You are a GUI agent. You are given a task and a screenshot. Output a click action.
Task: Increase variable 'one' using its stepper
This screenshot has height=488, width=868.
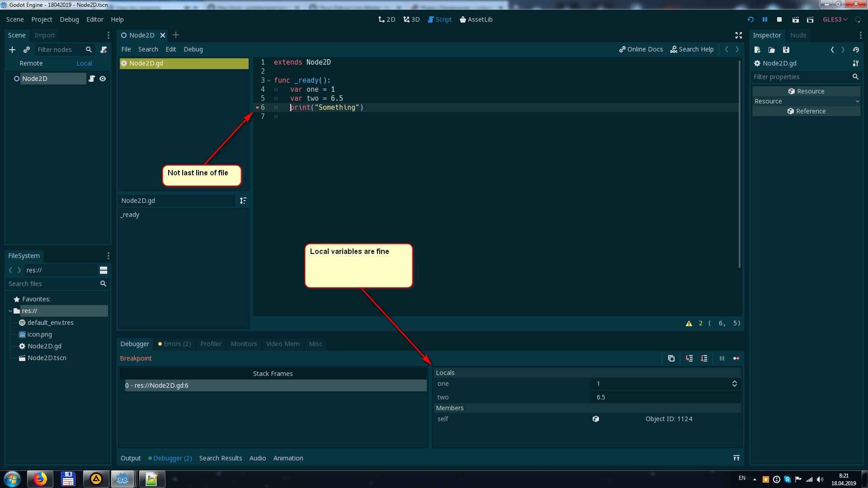734,382
